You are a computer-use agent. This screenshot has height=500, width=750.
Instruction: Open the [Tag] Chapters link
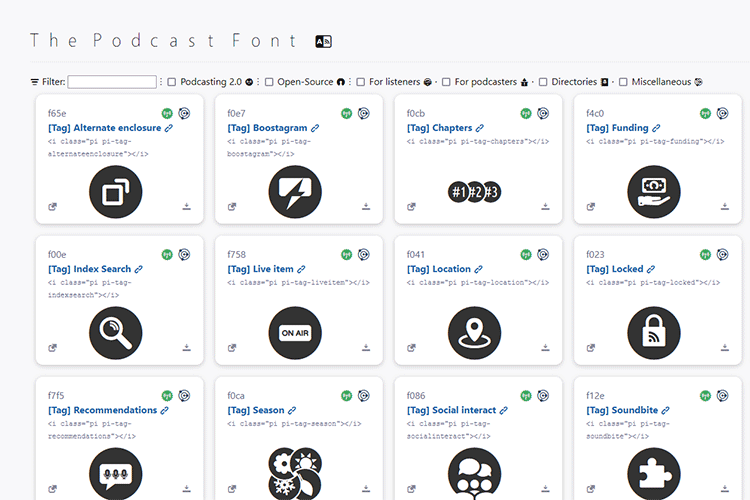click(x=439, y=128)
